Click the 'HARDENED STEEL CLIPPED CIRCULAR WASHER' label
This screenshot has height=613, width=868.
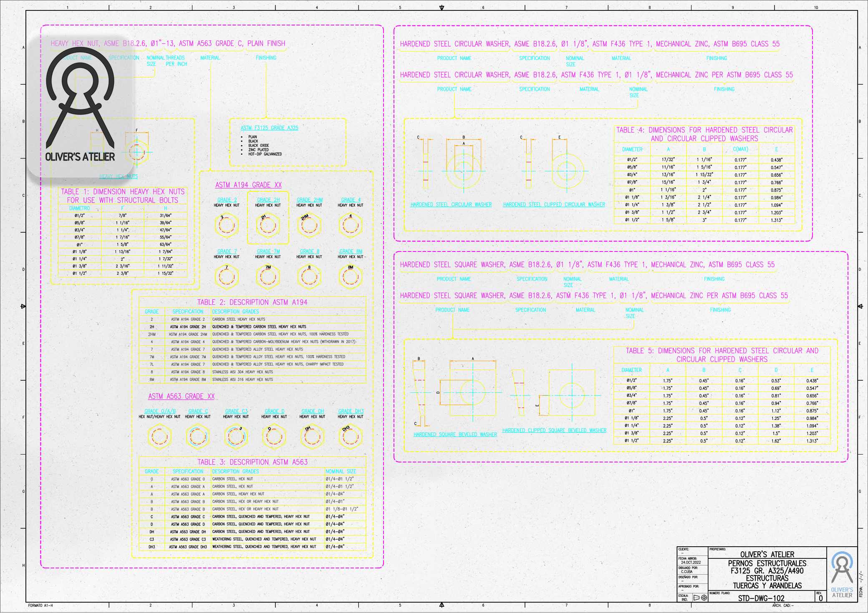pos(554,205)
